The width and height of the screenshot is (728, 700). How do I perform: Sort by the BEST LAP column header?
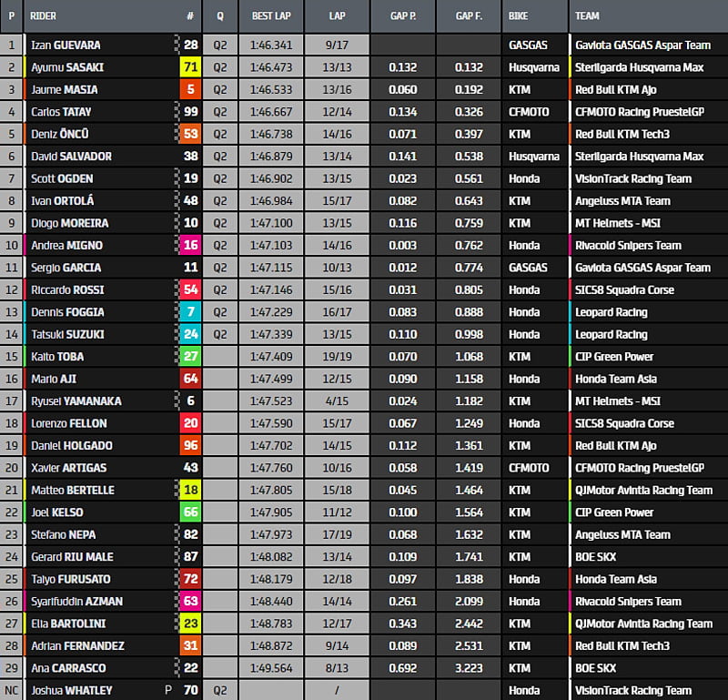270,16
